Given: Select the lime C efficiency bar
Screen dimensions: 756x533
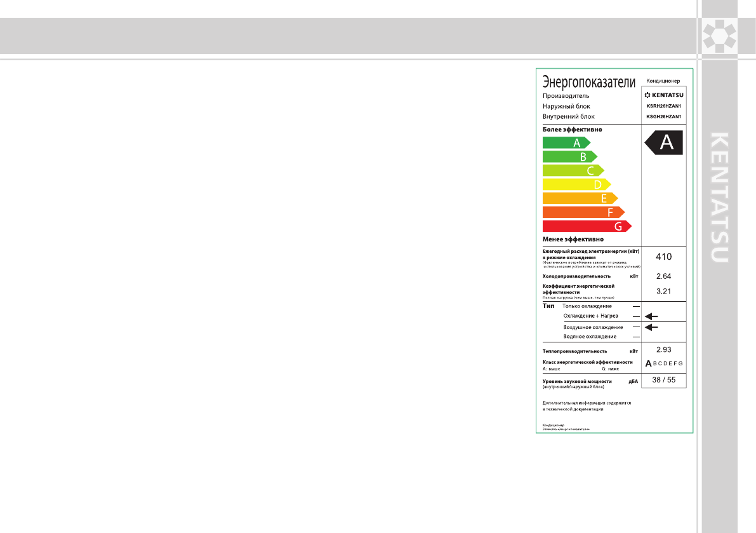Looking at the screenshot, I should coord(573,170).
